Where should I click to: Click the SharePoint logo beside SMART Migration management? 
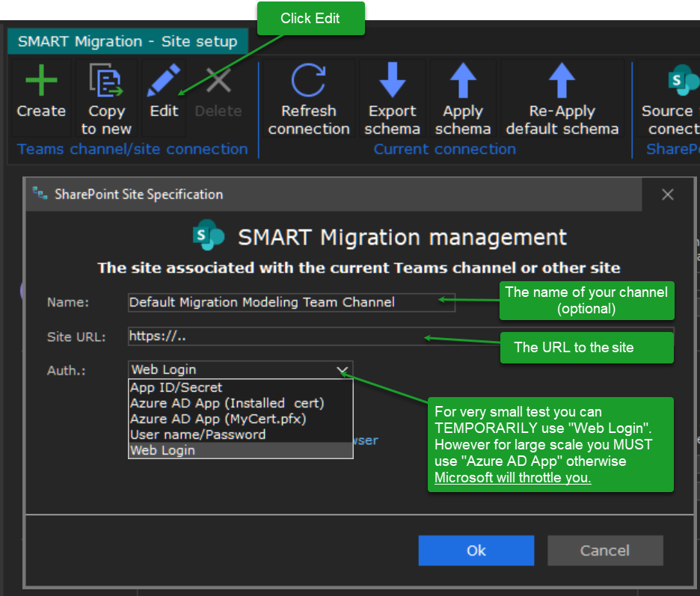point(209,235)
